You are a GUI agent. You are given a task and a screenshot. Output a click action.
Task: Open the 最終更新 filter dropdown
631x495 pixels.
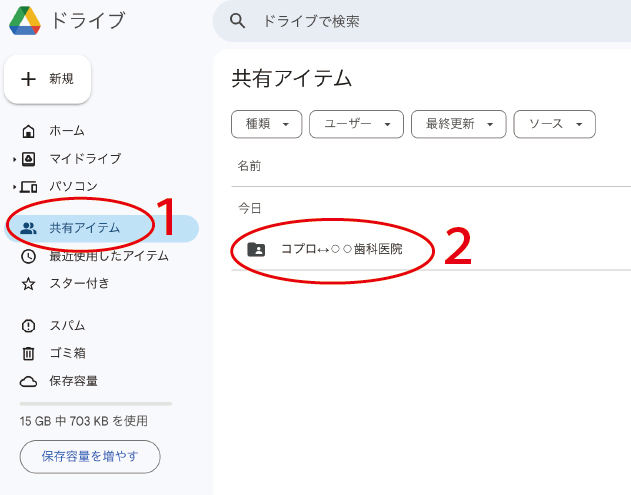pos(459,124)
